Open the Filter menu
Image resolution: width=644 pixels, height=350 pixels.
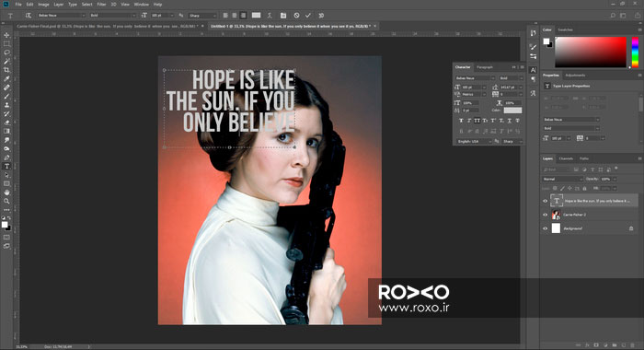point(101,4)
